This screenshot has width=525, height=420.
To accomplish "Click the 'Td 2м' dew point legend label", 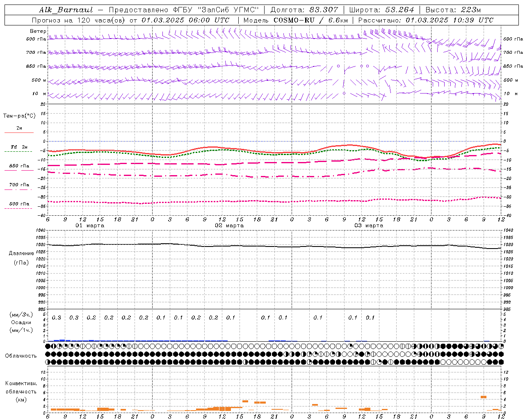I will pos(19,147).
